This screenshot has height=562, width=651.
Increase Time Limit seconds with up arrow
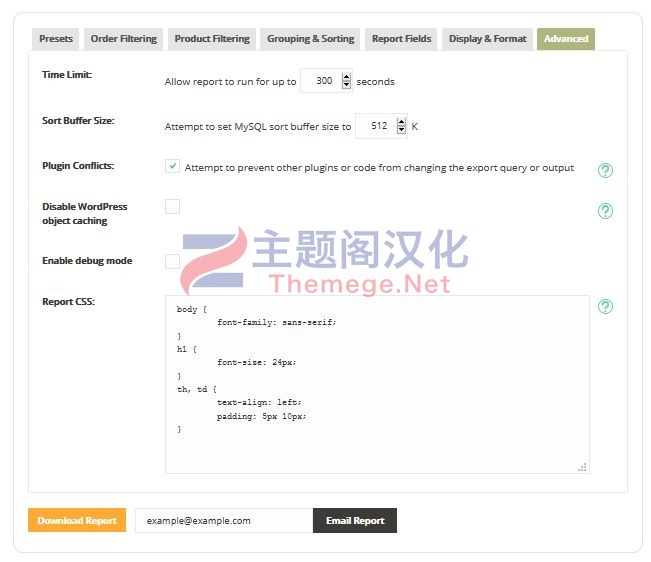[x=346, y=77]
